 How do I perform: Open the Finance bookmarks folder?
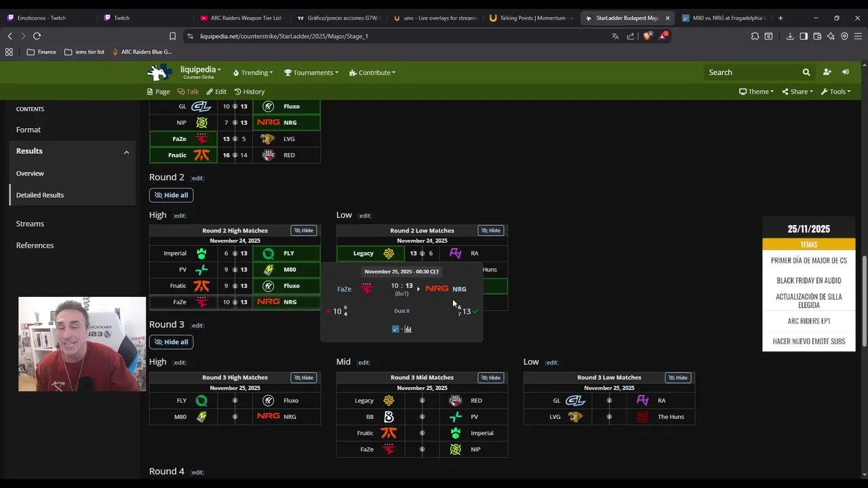(x=41, y=52)
